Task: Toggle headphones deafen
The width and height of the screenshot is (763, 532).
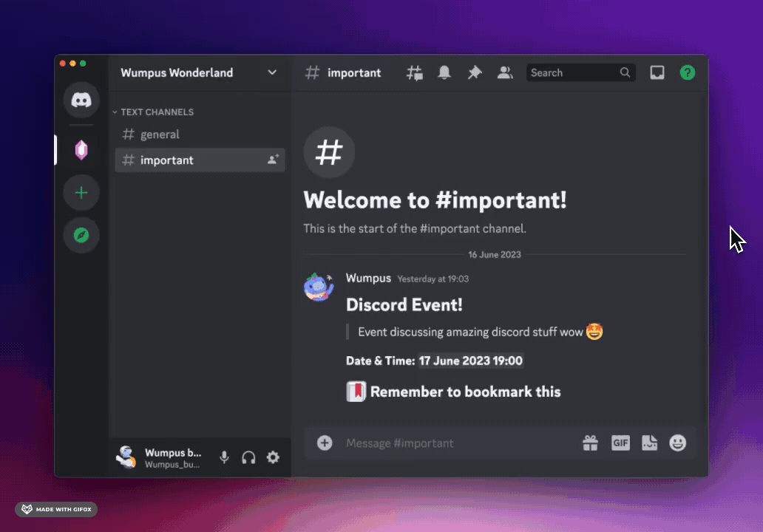Action: (248, 457)
